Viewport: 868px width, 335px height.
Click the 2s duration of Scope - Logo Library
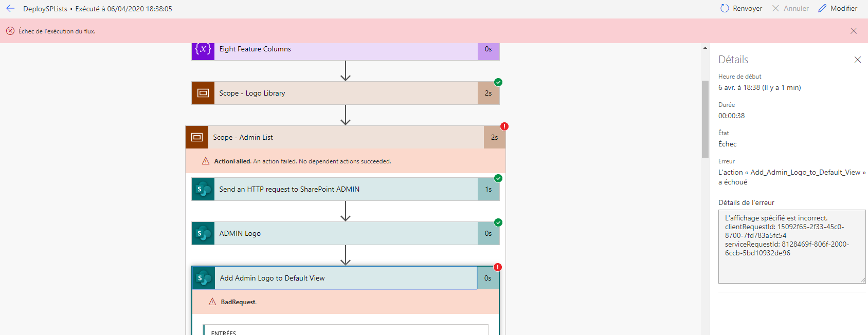489,93
